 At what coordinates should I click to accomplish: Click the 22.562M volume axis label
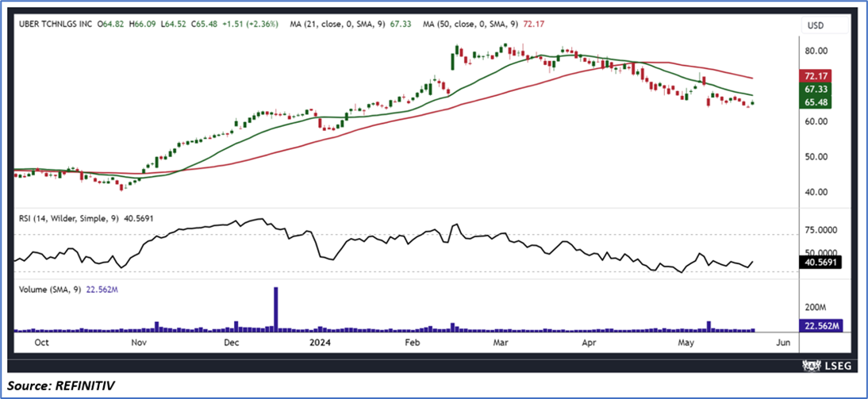(x=820, y=326)
